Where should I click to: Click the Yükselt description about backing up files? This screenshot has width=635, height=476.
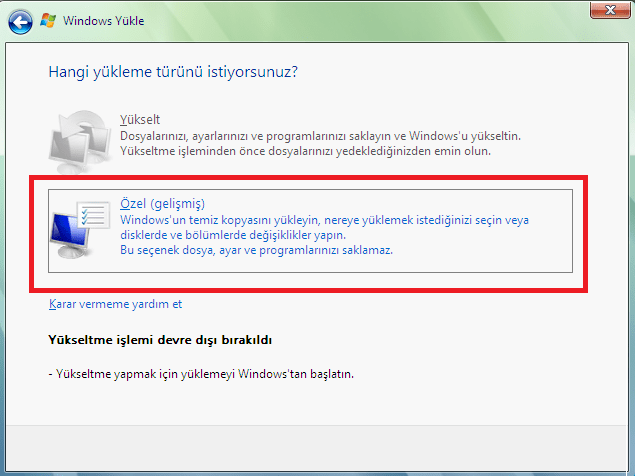(x=305, y=151)
